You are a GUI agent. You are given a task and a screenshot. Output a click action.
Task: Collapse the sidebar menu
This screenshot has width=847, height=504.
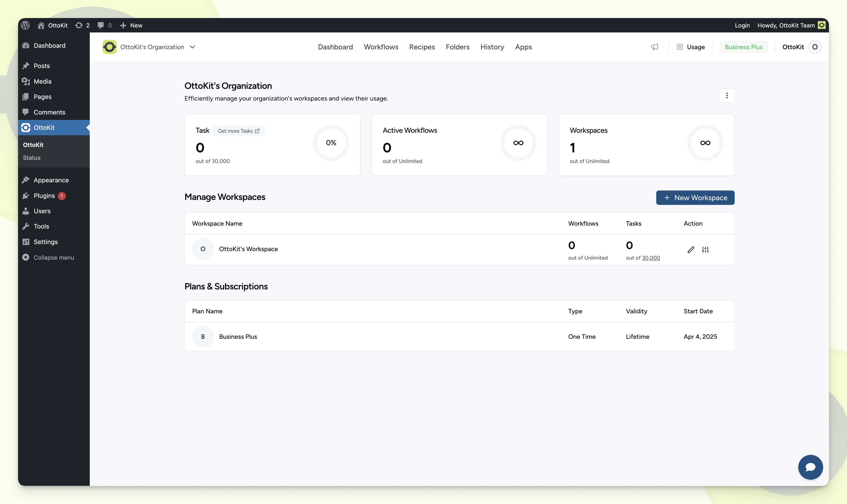click(48, 258)
